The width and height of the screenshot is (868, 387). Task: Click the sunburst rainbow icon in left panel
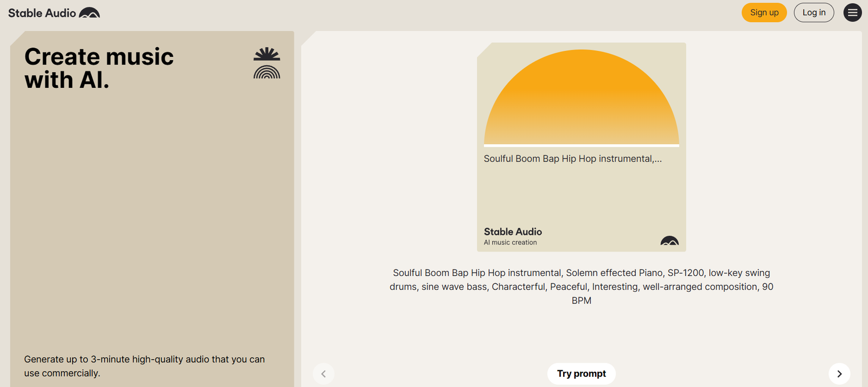click(x=266, y=63)
